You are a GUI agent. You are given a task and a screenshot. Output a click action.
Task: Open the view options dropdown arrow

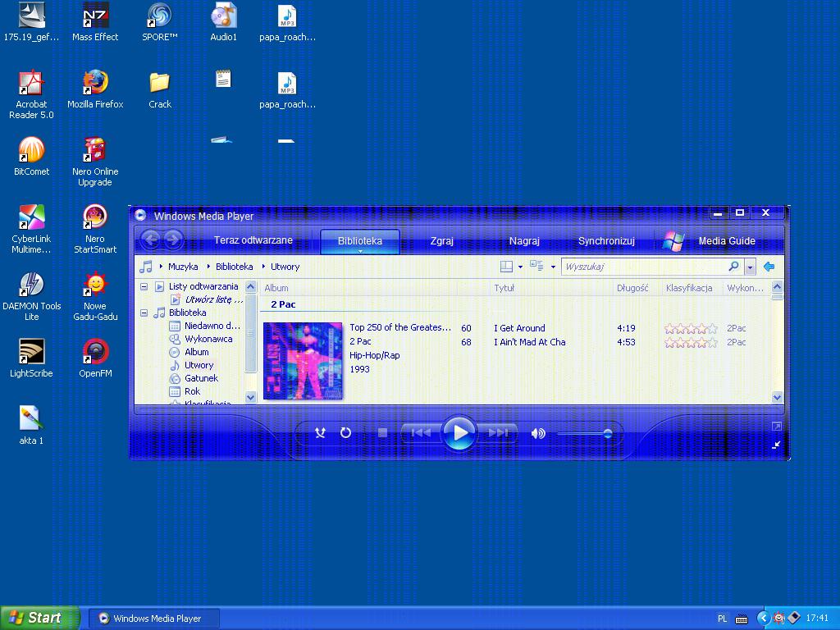point(553,267)
